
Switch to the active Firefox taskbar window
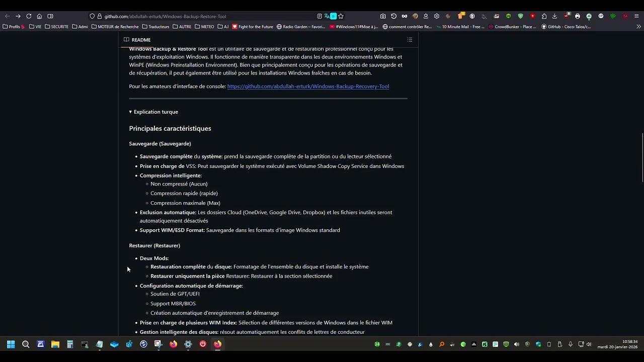pyautogui.click(x=217, y=344)
